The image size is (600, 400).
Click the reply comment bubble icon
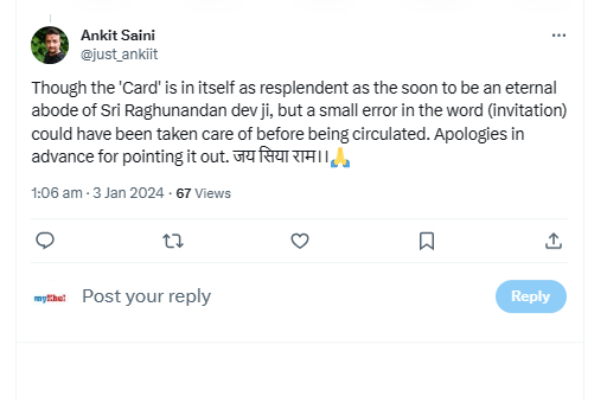click(x=44, y=241)
